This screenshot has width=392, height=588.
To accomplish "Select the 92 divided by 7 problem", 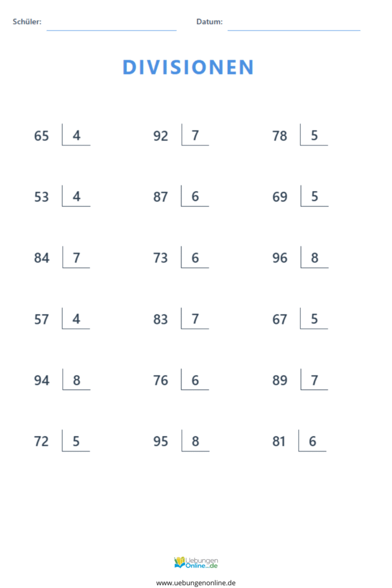I will (180, 136).
